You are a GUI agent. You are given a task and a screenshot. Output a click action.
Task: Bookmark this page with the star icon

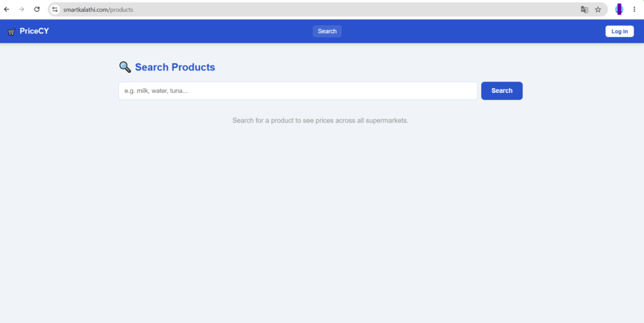click(598, 9)
